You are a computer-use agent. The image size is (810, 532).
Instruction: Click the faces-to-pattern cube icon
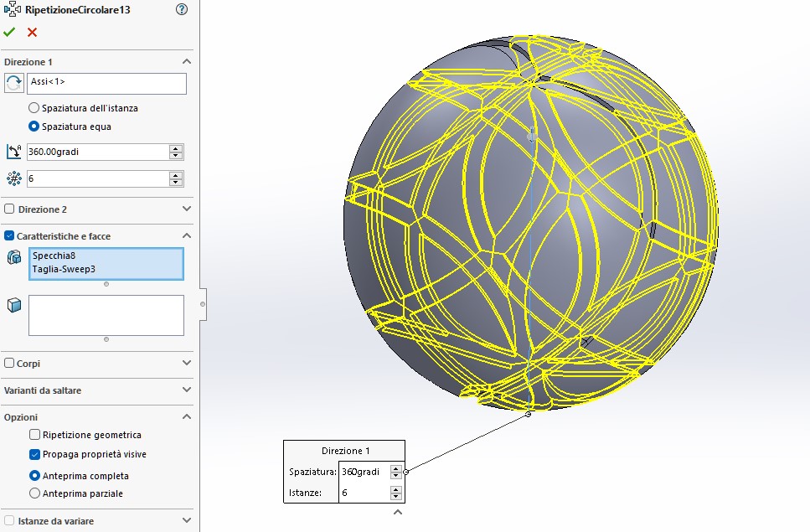[14, 305]
